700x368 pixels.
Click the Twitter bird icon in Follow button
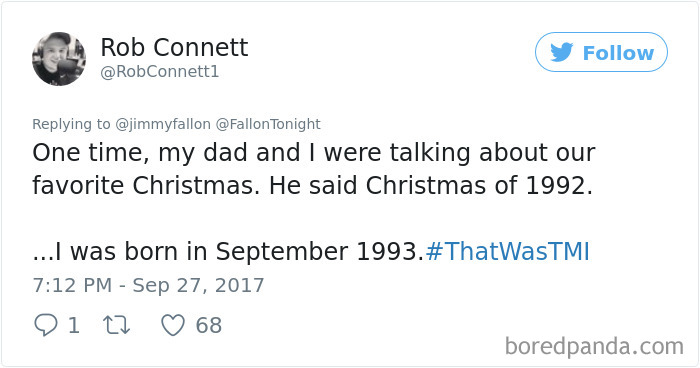(561, 52)
